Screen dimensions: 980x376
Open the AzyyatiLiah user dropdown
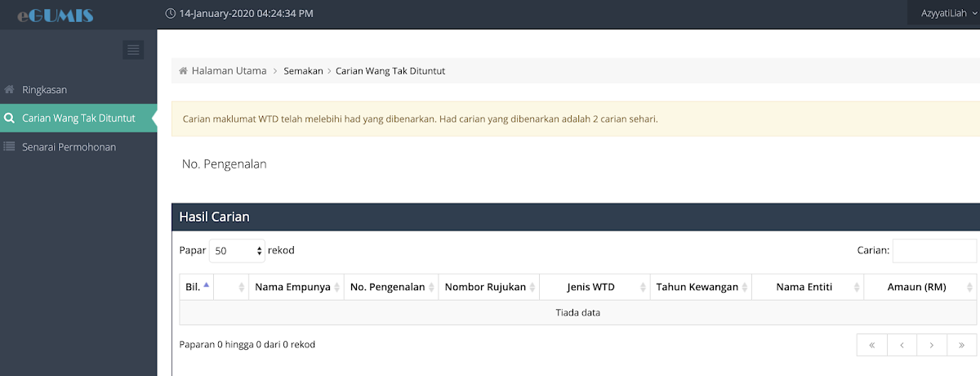tap(950, 13)
